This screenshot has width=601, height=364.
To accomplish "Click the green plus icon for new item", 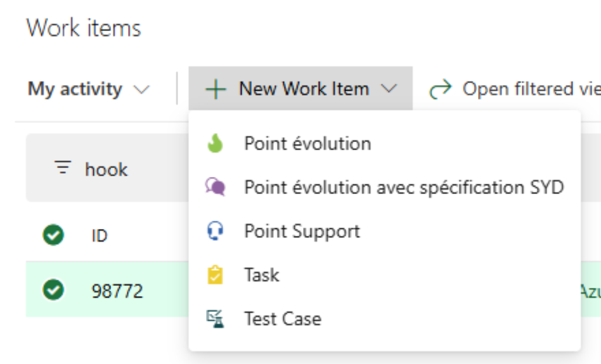I will [x=216, y=89].
